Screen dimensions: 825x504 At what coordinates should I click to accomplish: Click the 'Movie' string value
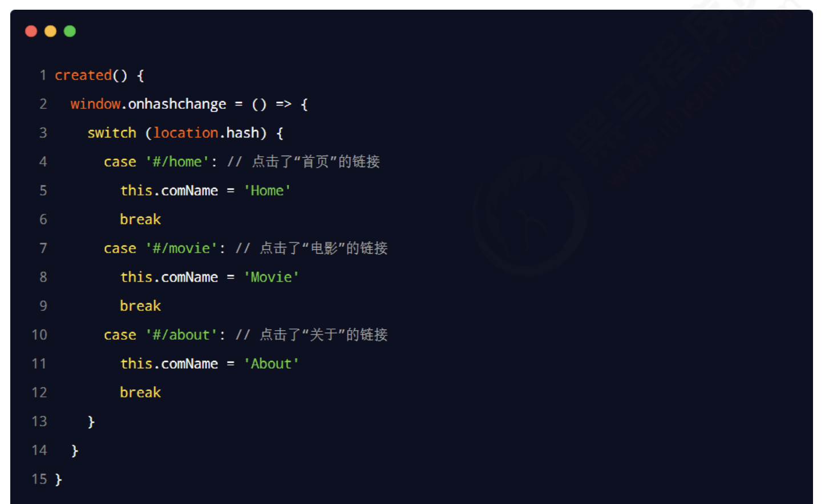[271, 277]
